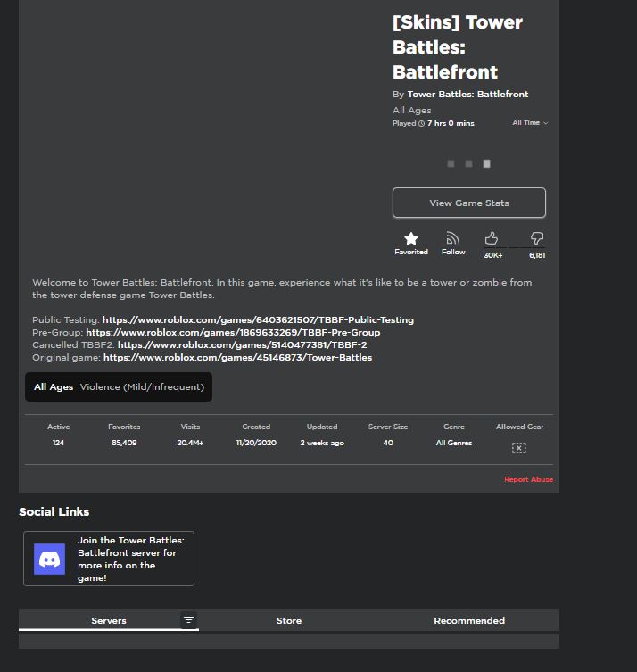637x672 pixels.
Task: Select the second carousel indicator dot
Action: coord(468,163)
